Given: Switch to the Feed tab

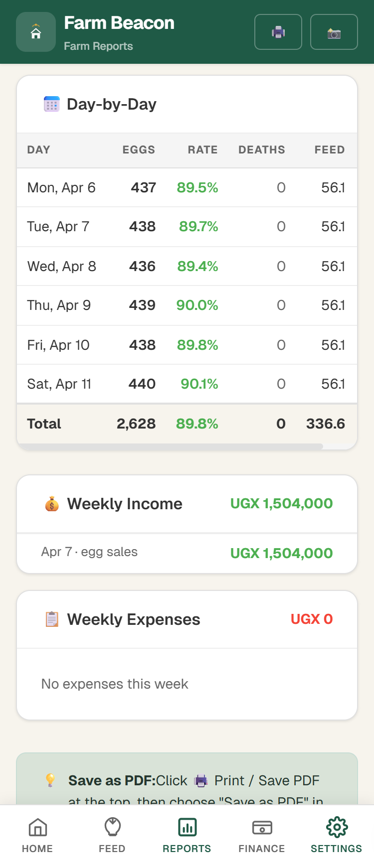Looking at the screenshot, I should coord(112,836).
